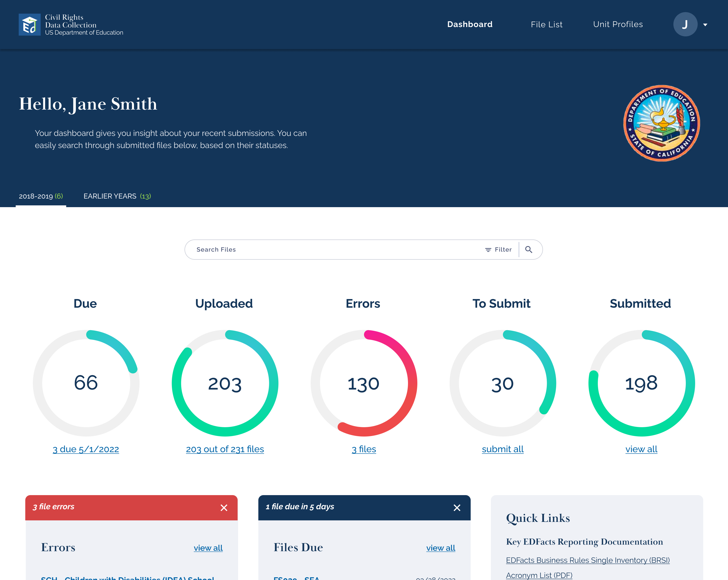Open the "J" user avatar
The width and height of the screenshot is (728, 580).
[x=685, y=24]
